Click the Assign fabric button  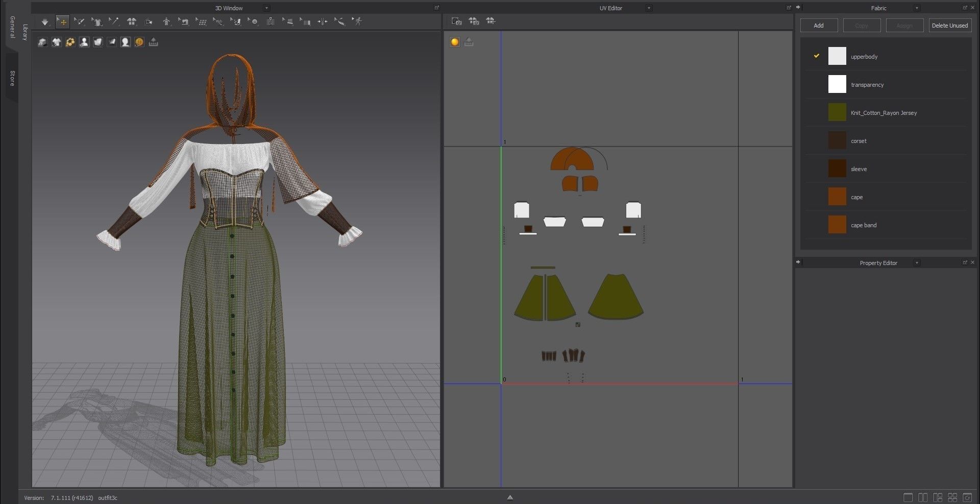[x=904, y=26]
